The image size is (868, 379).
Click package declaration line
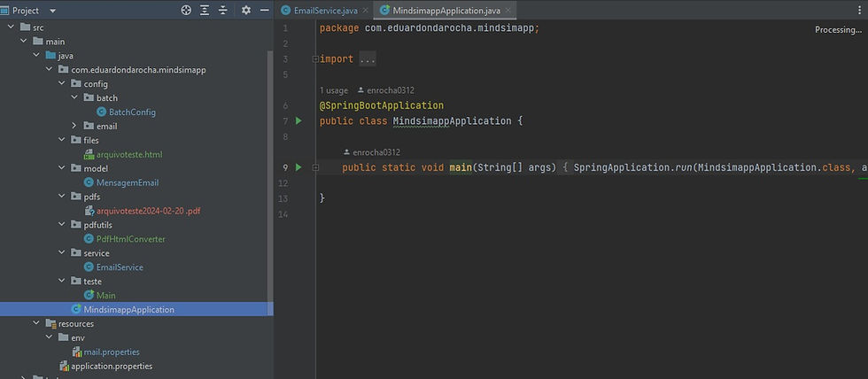click(430, 27)
